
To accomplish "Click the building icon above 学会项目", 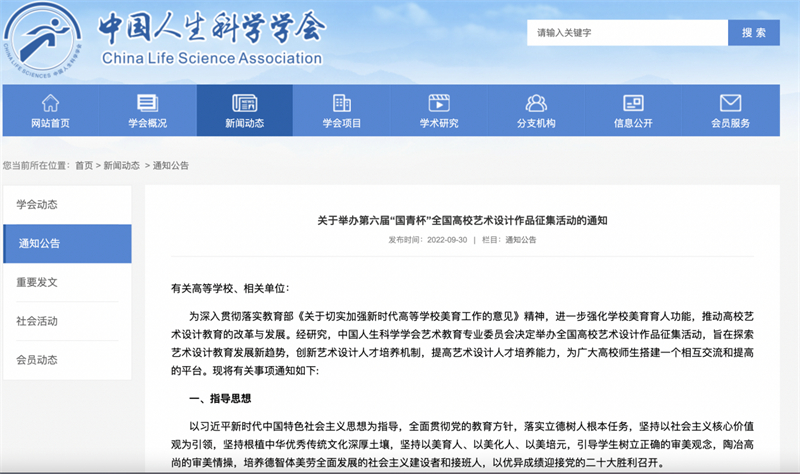I will (342, 102).
